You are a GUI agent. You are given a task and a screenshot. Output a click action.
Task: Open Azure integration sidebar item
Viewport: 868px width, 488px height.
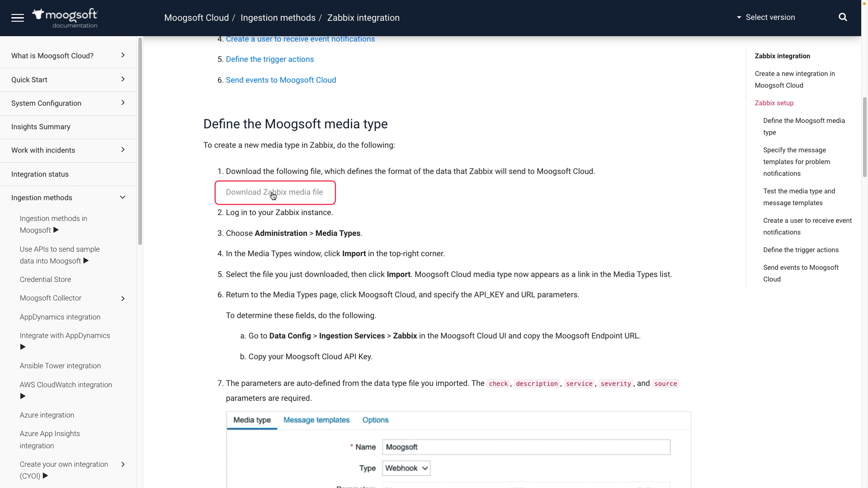pyautogui.click(x=47, y=415)
